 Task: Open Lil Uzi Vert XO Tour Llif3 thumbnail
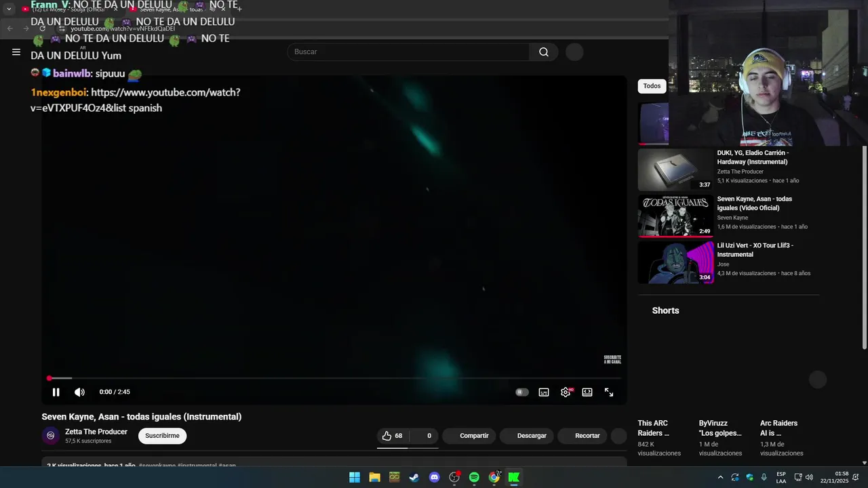(x=675, y=262)
